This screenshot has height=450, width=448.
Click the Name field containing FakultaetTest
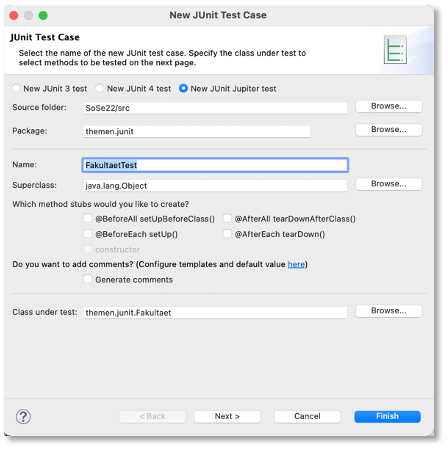pyautogui.click(x=215, y=165)
